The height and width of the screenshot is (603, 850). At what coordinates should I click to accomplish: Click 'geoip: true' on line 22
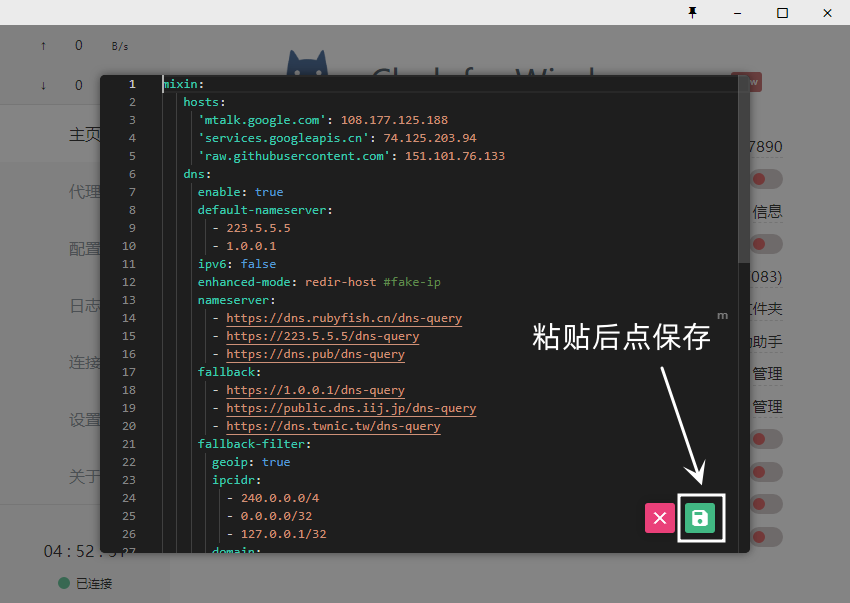(x=251, y=462)
